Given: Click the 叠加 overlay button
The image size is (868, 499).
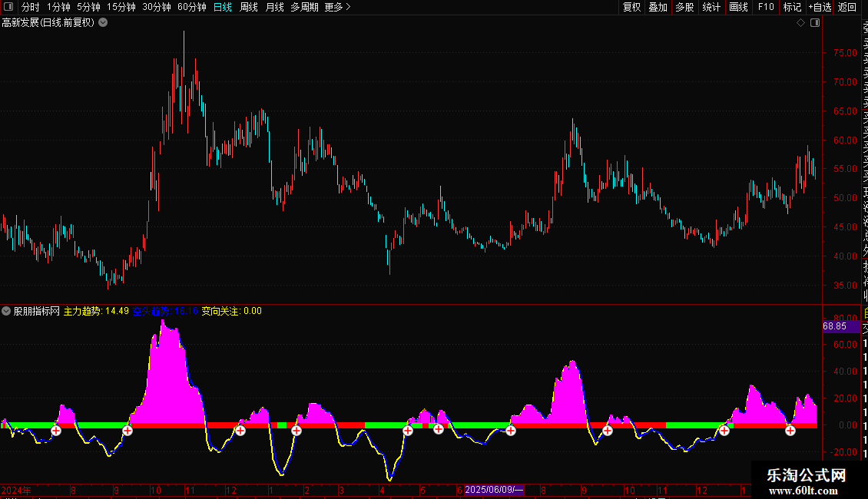Looking at the screenshot, I should pyautogui.click(x=658, y=7).
